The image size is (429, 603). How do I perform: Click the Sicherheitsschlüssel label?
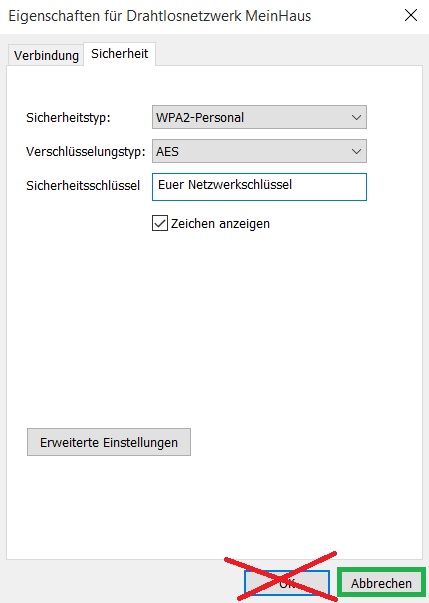[x=83, y=186]
